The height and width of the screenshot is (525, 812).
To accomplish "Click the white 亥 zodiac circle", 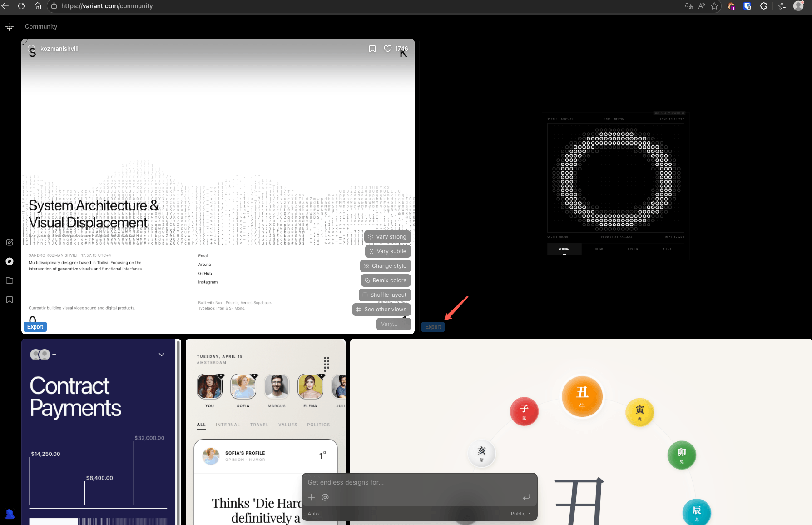I will [482, 453].
